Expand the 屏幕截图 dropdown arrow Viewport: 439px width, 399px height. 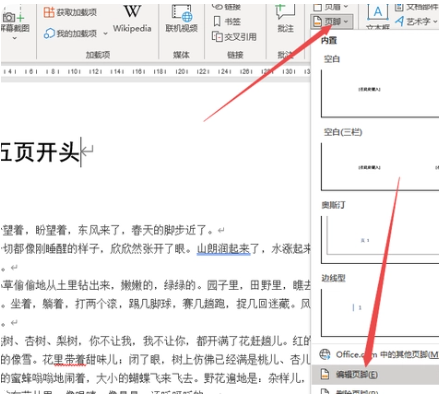(x=14, y=38)
